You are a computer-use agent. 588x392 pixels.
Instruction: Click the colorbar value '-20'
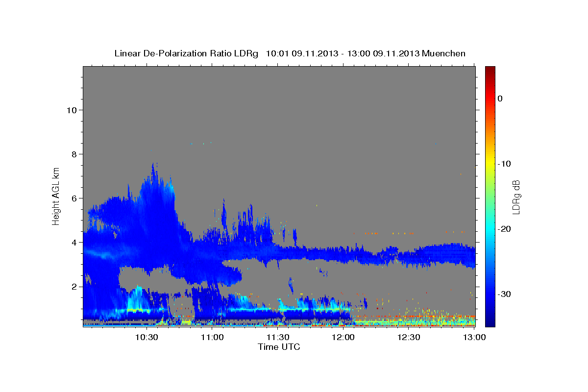[504, 229]
